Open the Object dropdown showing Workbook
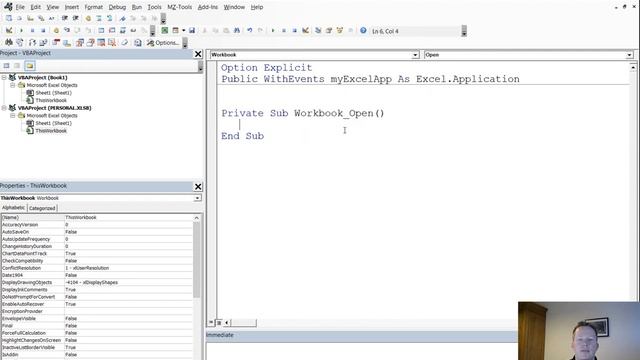This screenshot has width=640, height=360. 415,55
